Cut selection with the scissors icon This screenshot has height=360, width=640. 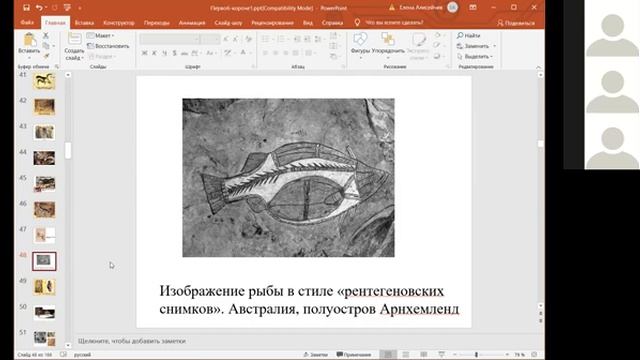(x=46, y=36)
